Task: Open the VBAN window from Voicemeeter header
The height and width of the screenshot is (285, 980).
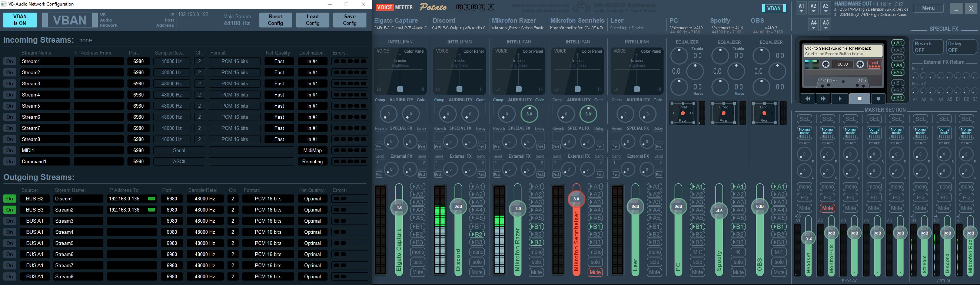Action: [774, 8]
